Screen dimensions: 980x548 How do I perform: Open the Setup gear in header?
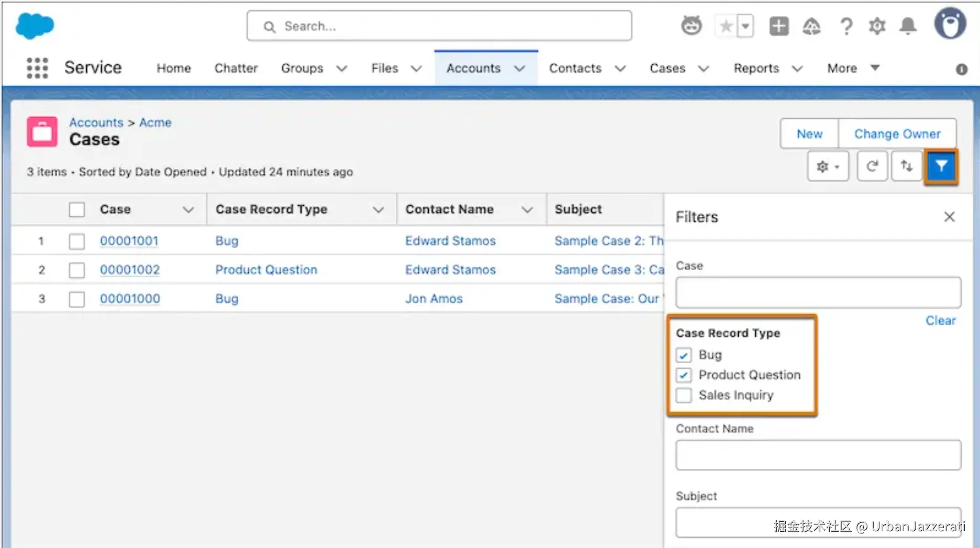877,26
